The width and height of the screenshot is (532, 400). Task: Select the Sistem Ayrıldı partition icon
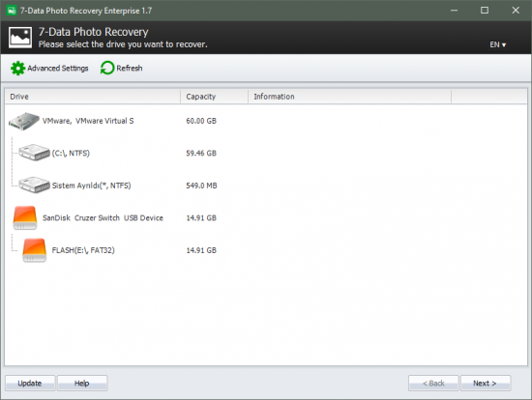coord(34,185)
